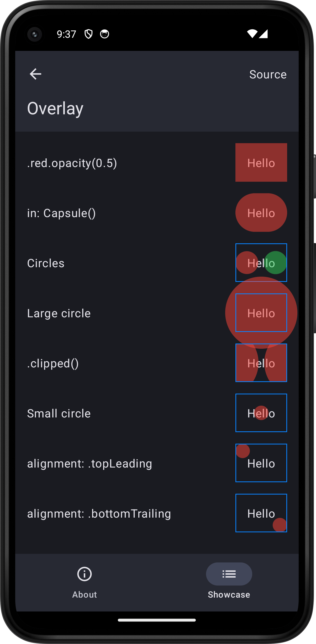Select the Showcase list icon

[x=229, y=574]
